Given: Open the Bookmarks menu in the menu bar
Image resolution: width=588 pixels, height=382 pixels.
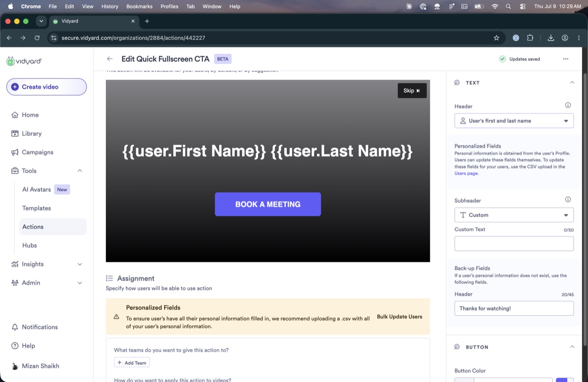Looking at the screenshot, I should click(139, 6).
